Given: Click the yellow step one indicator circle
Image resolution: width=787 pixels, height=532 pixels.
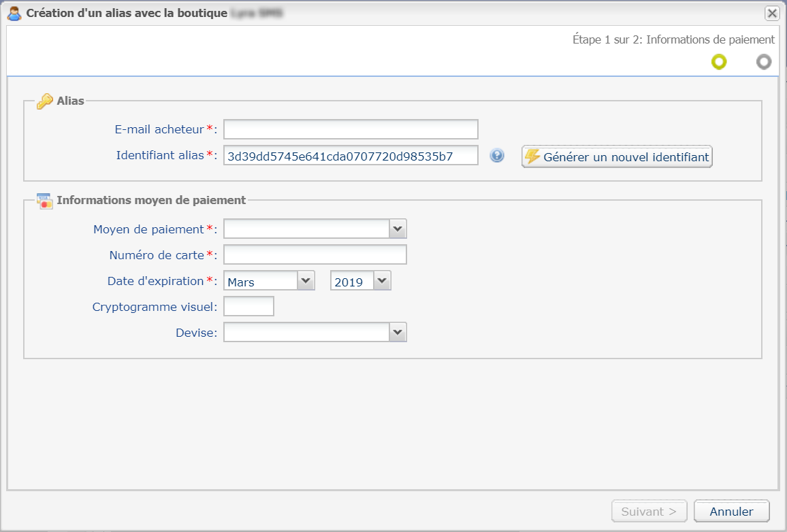Looking at the screenshot, I should pos(719,62).
